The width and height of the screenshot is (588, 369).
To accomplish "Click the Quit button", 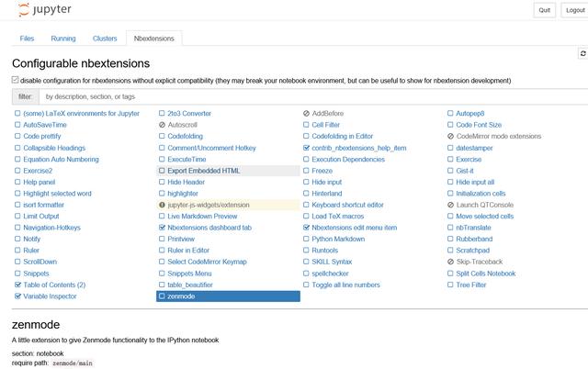I will (545, 10).
